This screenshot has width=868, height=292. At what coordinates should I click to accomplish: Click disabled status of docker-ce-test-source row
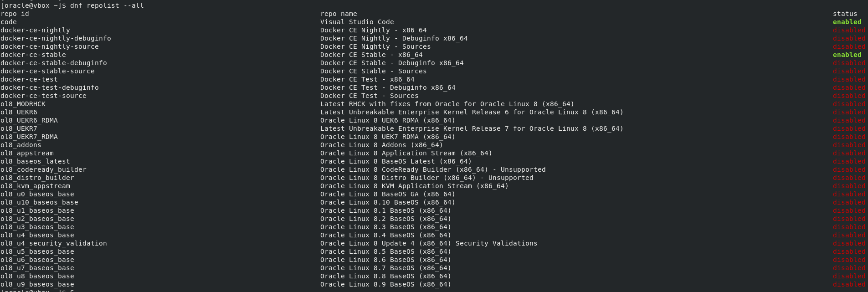tap(849, 96)
